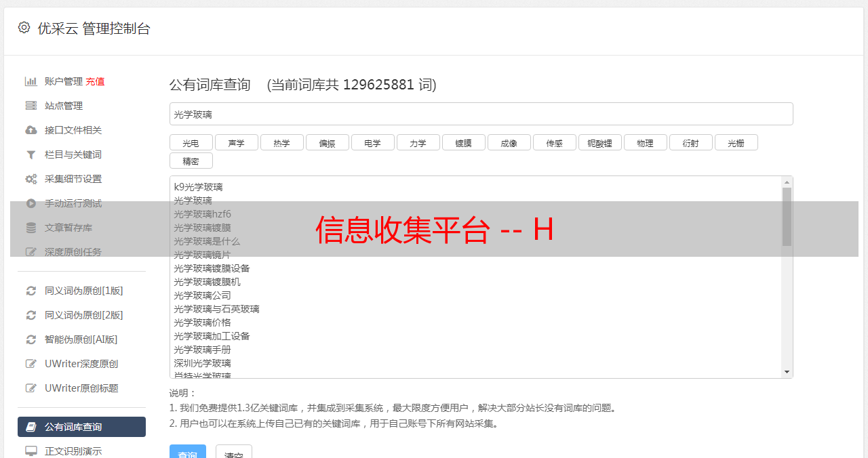
Task: Click the gear icon beside 优采云 管理控制台
Action: [x=24, y=28]
